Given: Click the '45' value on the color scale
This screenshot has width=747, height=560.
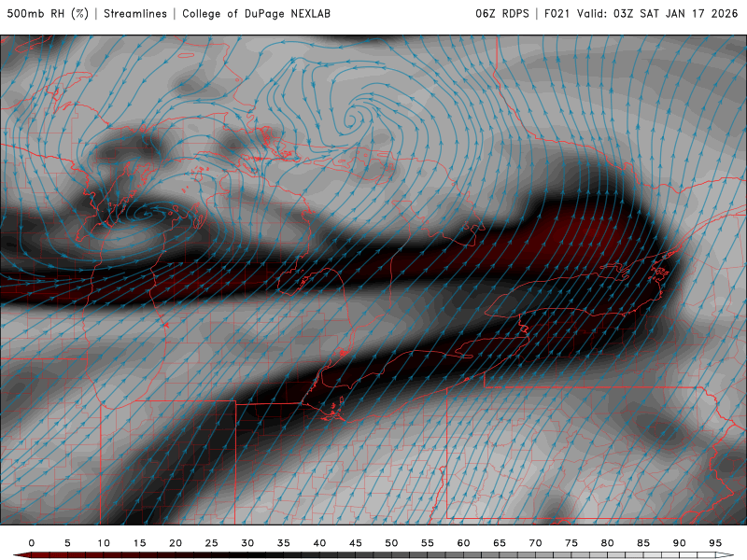Looking at the screenshot, I should [356, 543].
